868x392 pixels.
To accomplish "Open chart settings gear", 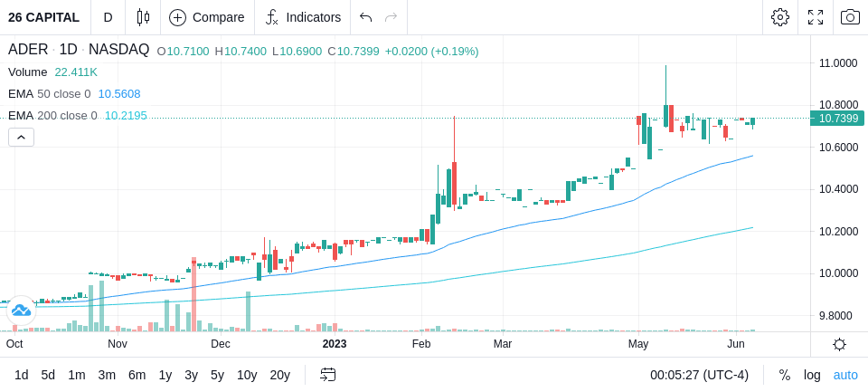I will point(780,17).
